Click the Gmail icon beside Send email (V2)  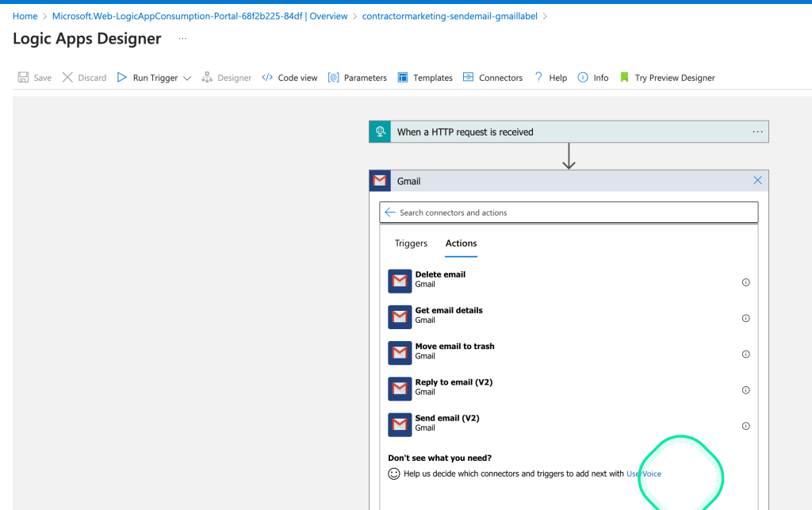point(400,424)
